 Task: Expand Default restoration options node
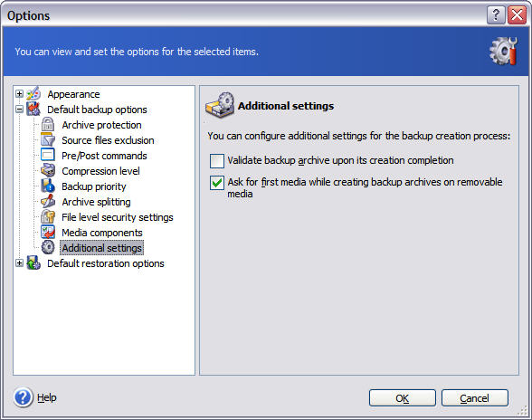[x=19, y=263]
